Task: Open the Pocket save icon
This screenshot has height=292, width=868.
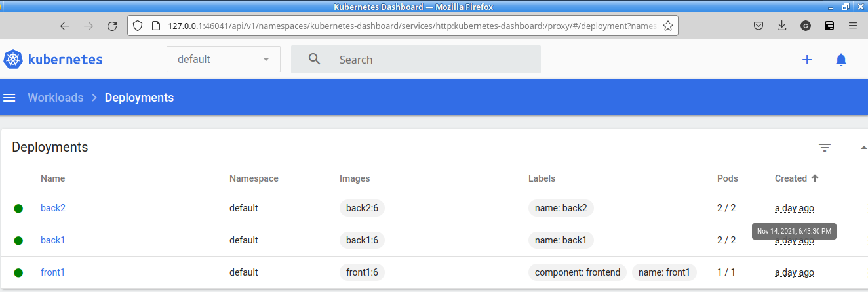Action: pos(758,26)
